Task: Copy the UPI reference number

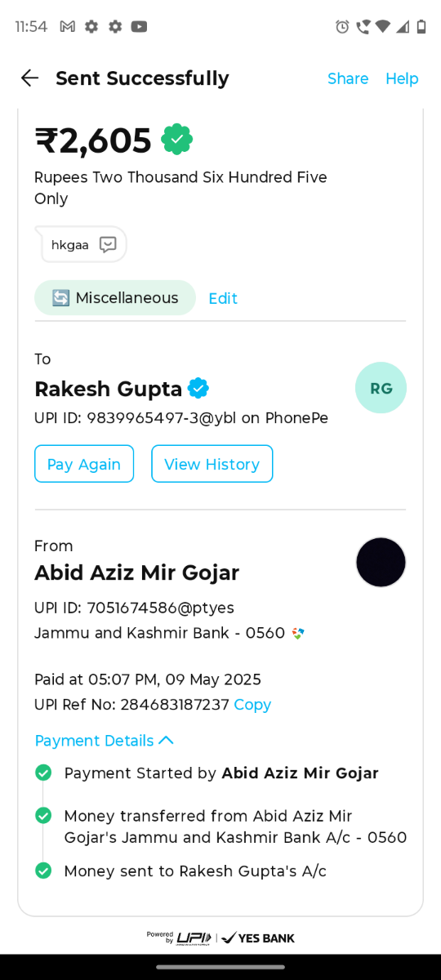Action: click(x=252, y=705)
